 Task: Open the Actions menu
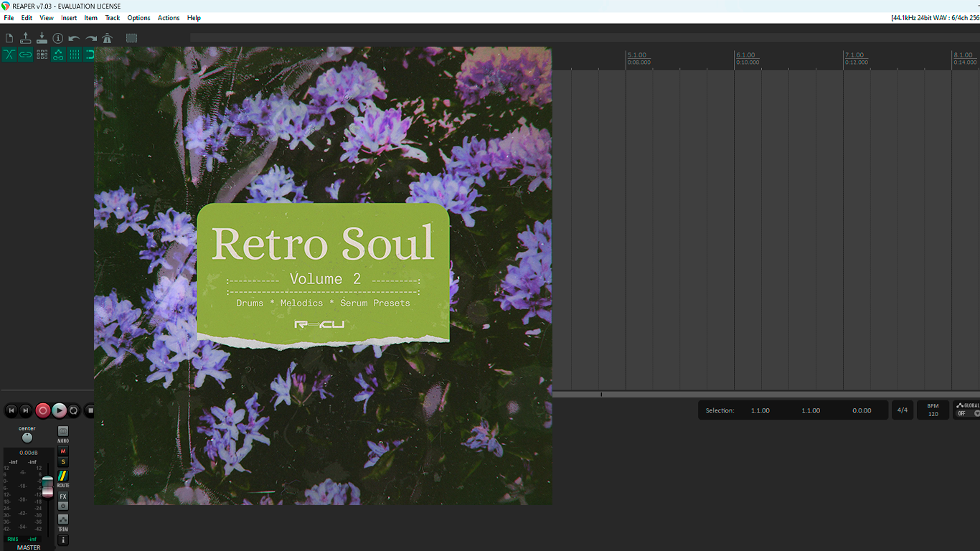click(169, 18)
